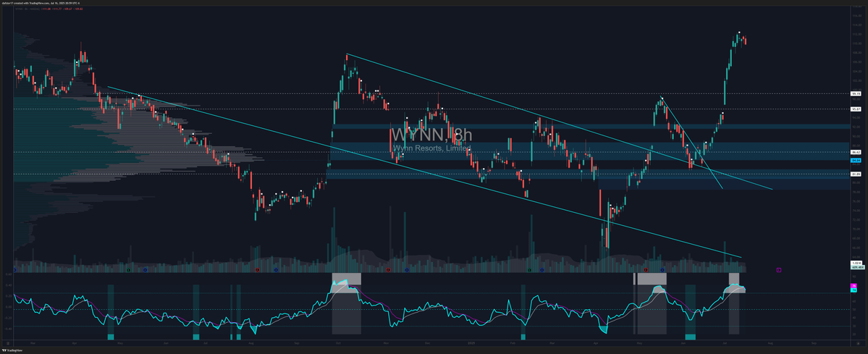Click the 2025 label on time axis
Screen dimensions: 868x354
pyautogui.click(x=471, y=343)
